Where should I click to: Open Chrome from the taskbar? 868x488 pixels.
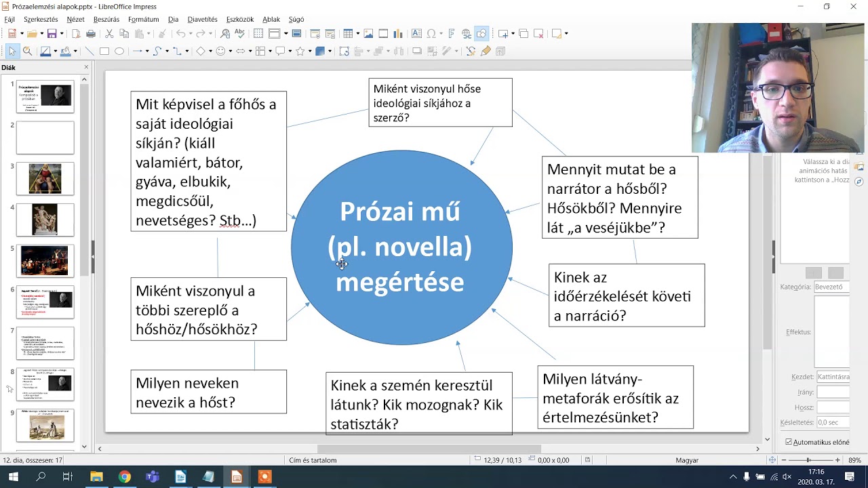[124, 477]
